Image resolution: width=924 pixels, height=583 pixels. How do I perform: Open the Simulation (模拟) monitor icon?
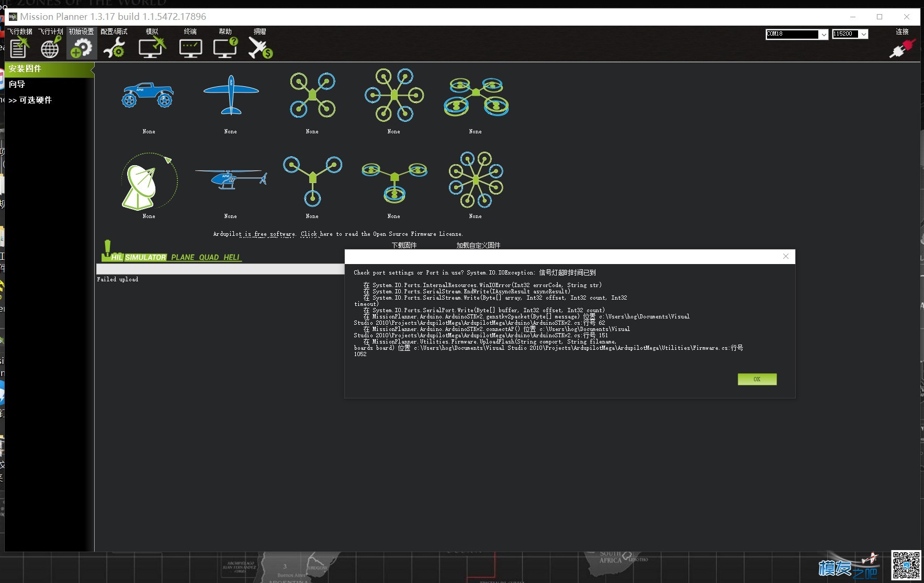(152, 48)
